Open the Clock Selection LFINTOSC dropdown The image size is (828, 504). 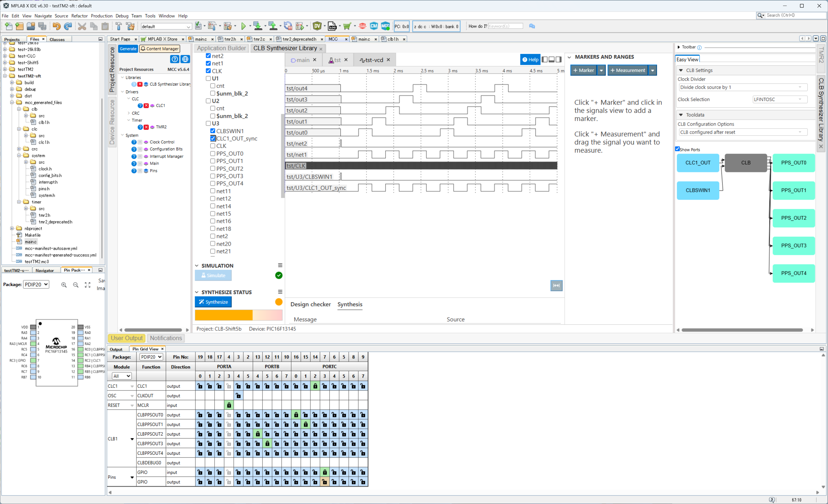[779, 99]
